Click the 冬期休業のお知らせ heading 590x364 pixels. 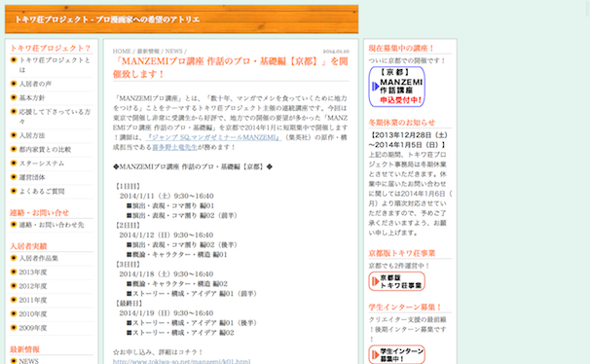click(x=401, y=123)
